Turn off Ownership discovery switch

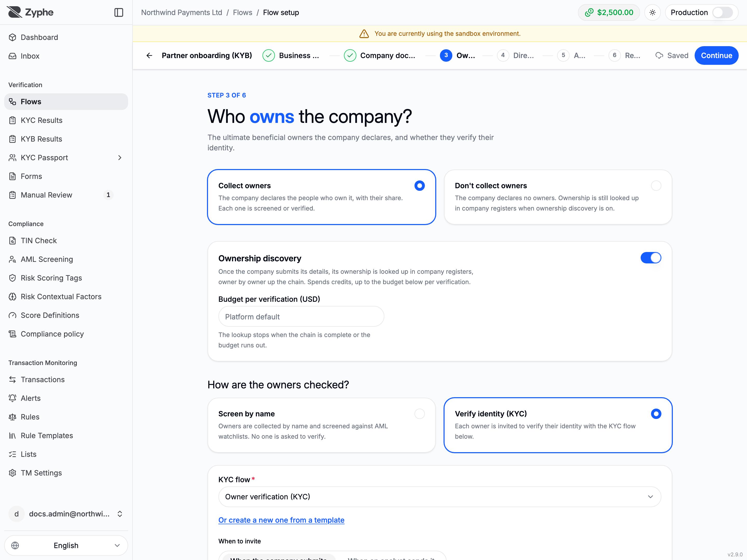(x=651, y=258)
